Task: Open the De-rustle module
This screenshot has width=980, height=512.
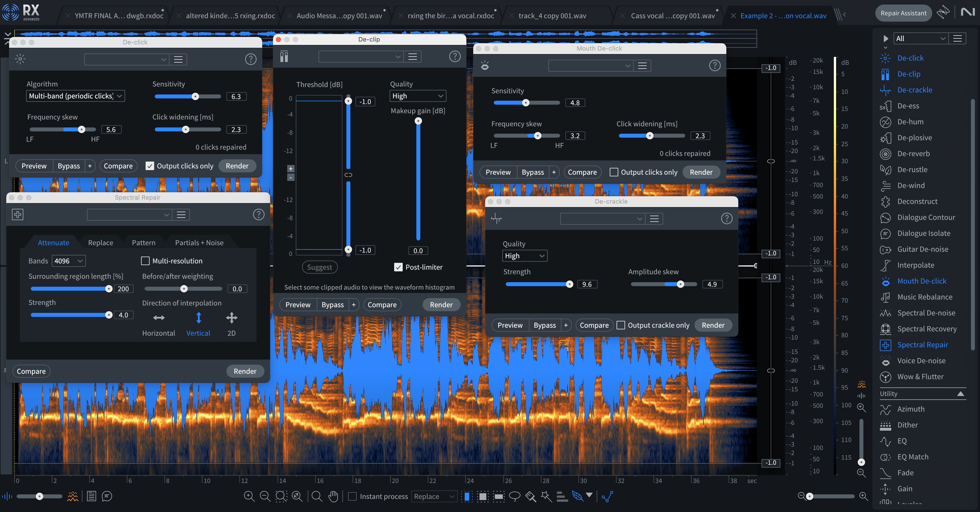Action: pyautogui.click(x=912, y=170)
